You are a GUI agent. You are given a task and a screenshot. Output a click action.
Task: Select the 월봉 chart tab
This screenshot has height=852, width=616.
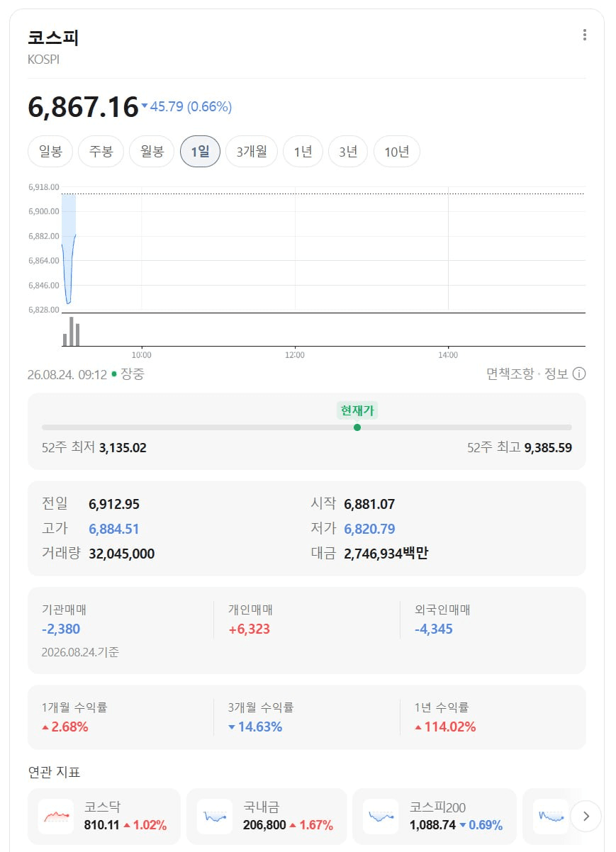tap(152, 152)
